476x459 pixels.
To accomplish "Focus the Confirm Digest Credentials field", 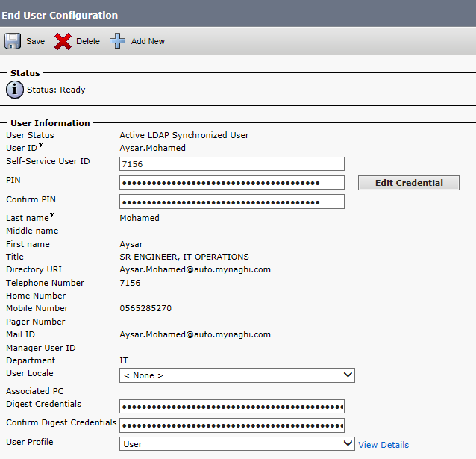I will (231, 425).
